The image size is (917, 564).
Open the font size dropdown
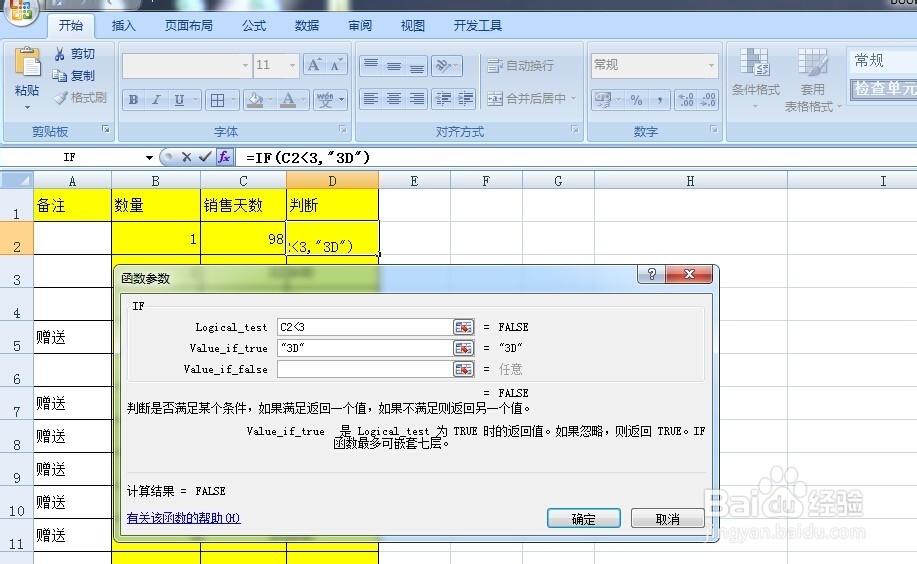292,66
